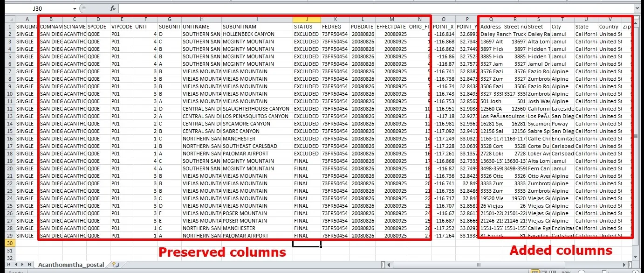The width and height of the screenshot is (644, 273).
Task: Jump to first sheet with navigation arrow
Action: [9, 264]
